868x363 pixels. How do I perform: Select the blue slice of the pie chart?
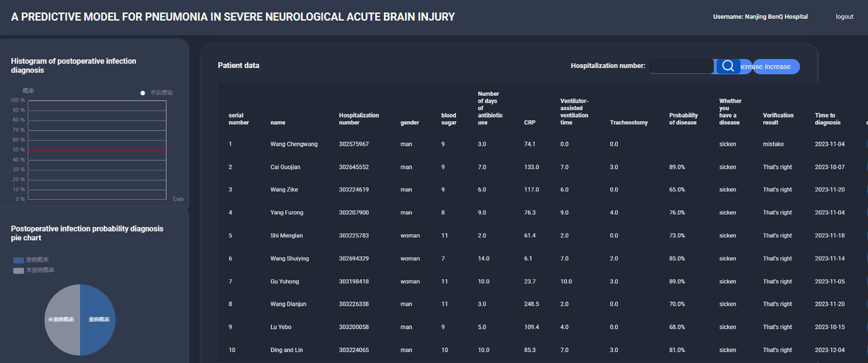99,319
